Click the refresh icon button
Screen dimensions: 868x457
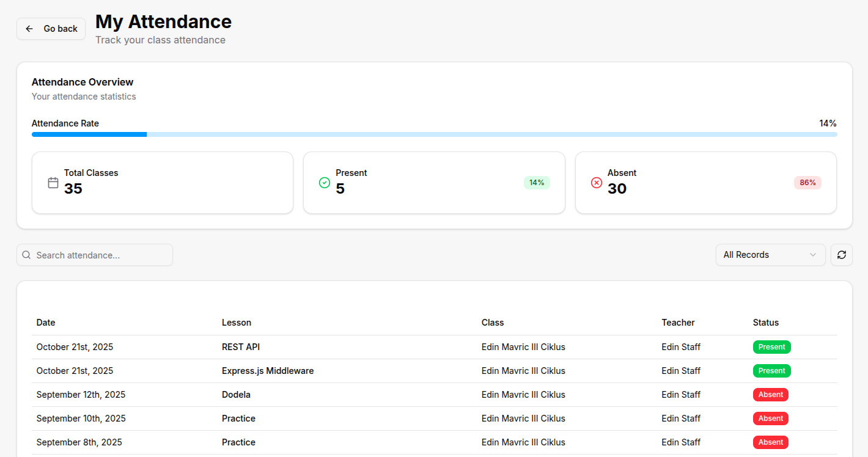841,255
